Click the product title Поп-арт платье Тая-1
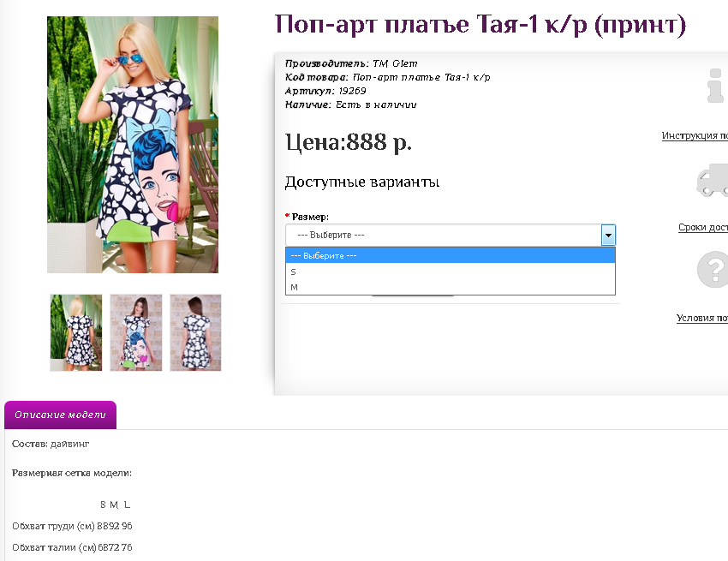728x561 pixels. (x=480, y=25)
